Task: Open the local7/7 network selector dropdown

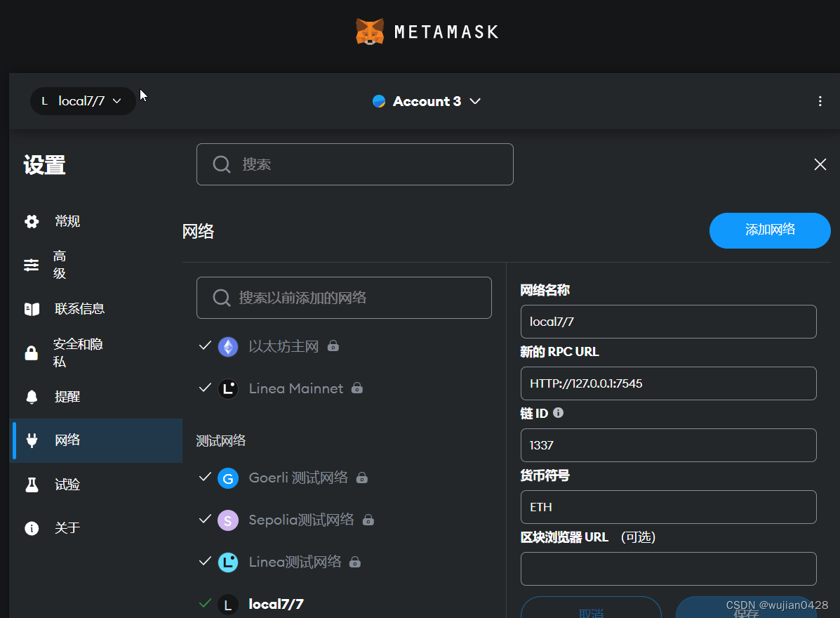Action: tap(83, 101)
